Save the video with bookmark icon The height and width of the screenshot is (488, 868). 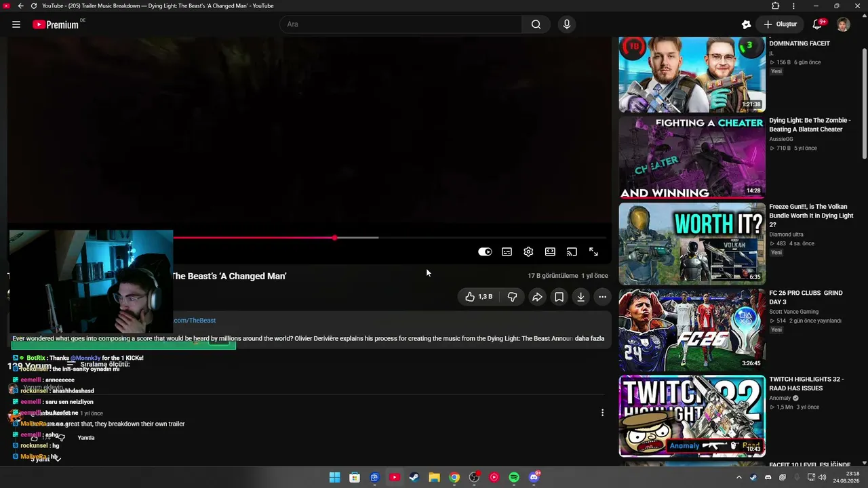[559, 297]
